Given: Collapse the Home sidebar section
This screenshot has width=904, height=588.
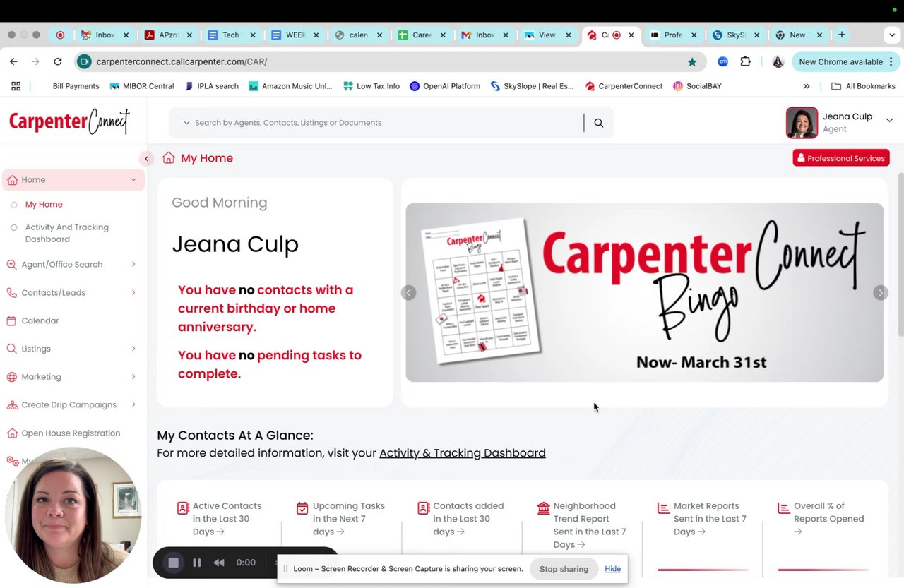Looking at the screenshot, I should tap(133, 180).
